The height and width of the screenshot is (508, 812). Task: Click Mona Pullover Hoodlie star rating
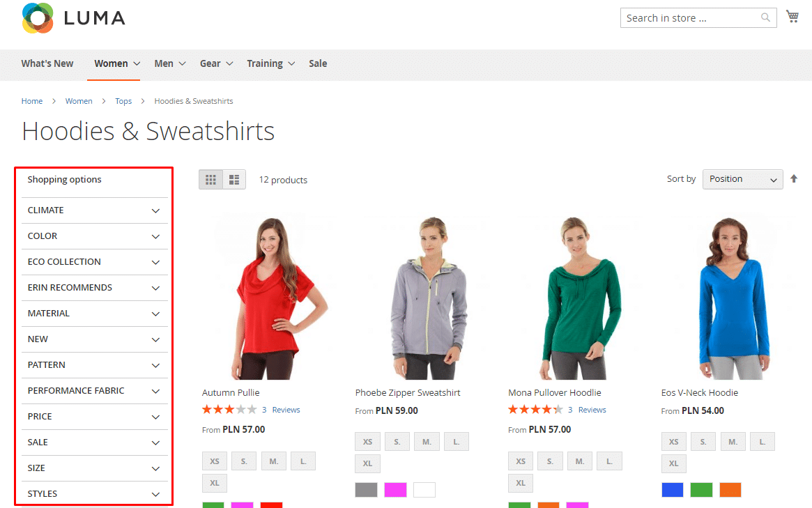click(x=535, y=410)
